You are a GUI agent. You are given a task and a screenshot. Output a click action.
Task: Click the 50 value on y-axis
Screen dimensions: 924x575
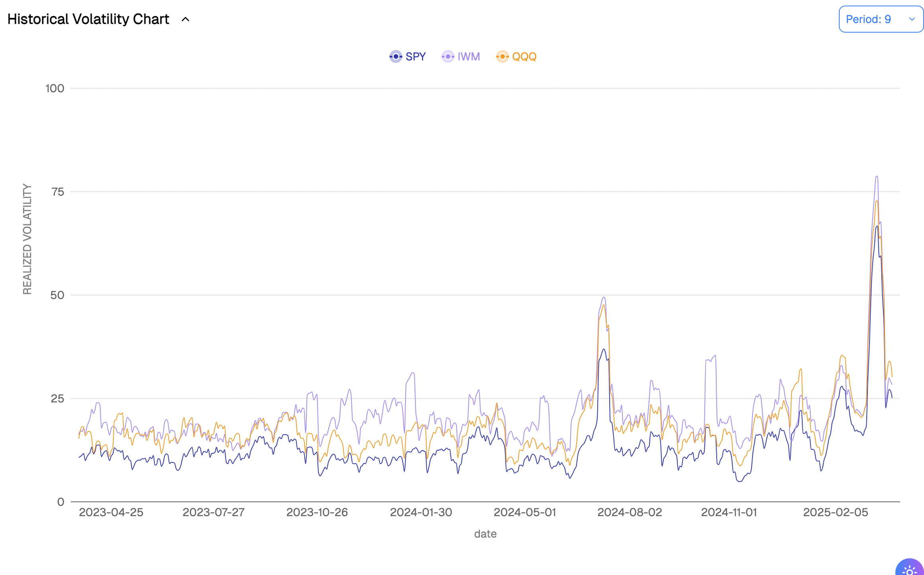[57, 295]
